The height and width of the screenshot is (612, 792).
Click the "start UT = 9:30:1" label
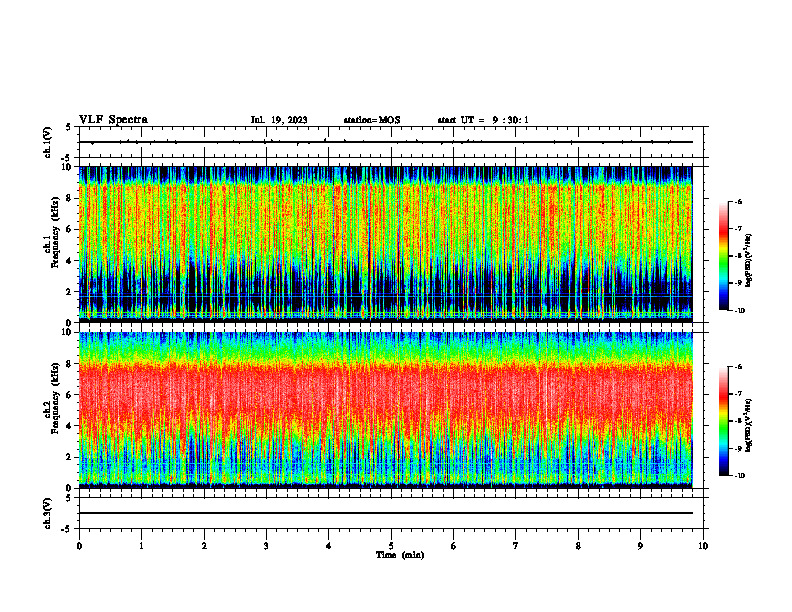point(483,120)
